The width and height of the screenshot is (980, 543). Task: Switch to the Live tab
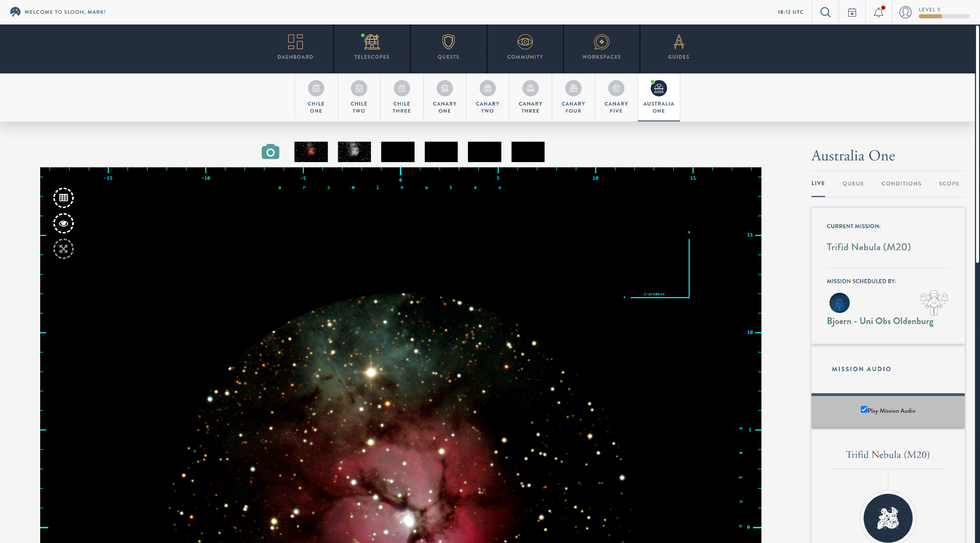pos(818,184)
